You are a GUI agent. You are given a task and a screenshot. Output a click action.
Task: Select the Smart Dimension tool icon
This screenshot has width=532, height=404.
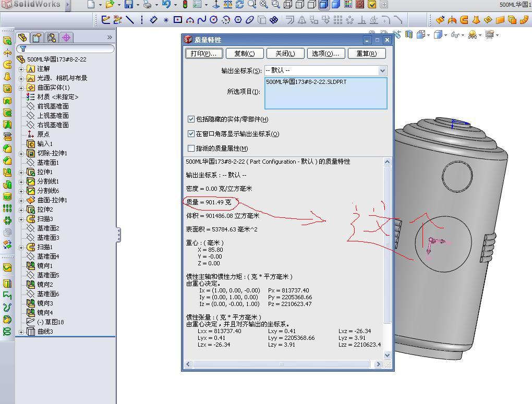coord(153,20)
